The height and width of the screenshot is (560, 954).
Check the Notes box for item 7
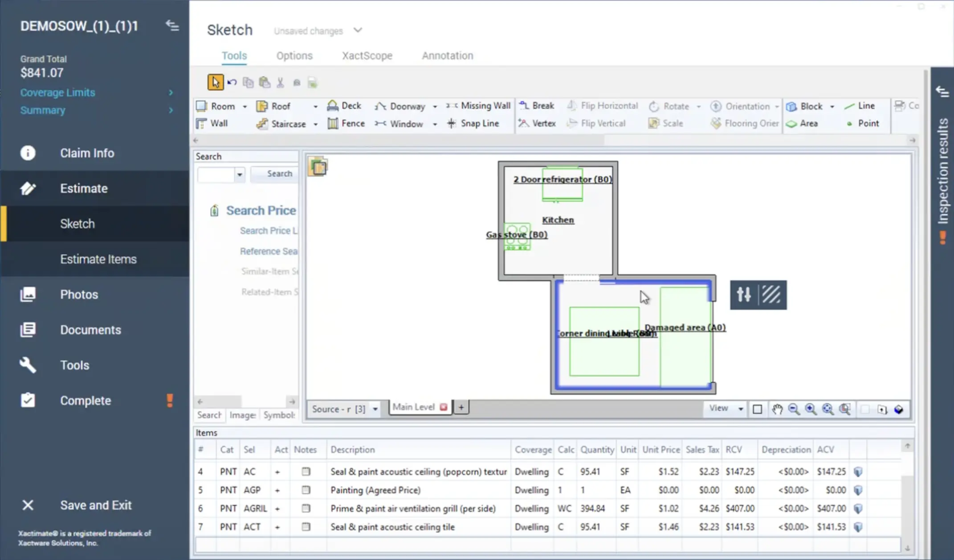tap(306, 527)
